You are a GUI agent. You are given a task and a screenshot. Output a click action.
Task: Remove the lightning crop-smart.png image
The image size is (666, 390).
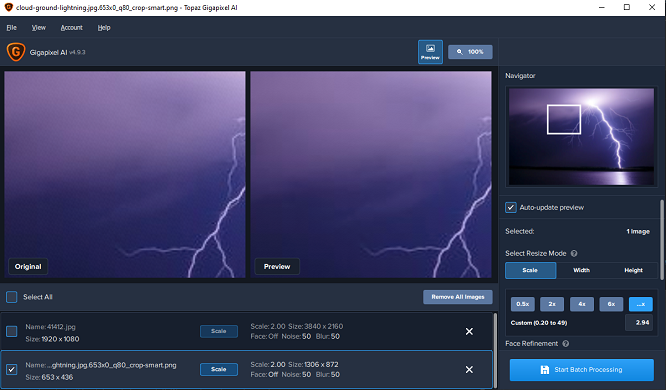[469, 370]
